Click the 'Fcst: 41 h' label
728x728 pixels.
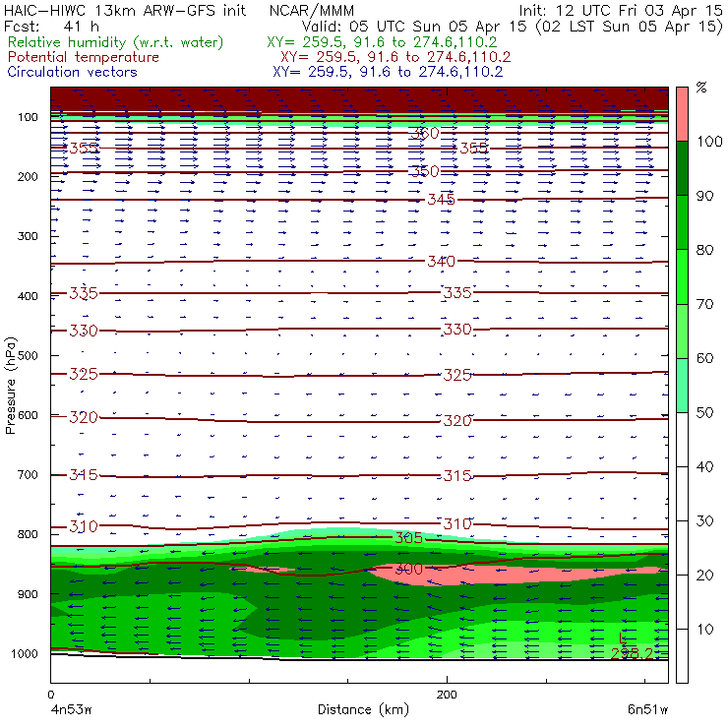51,27
